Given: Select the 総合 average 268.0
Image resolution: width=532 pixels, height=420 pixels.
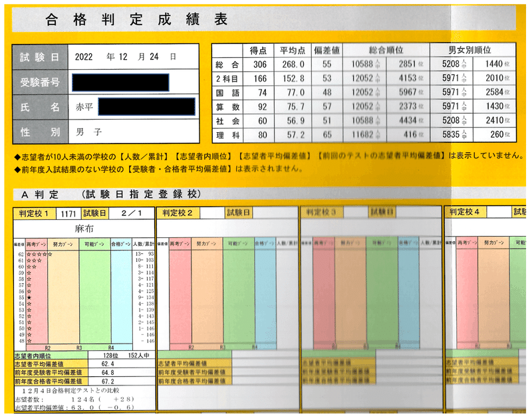Looking at the screenshot, I should pyautogui.click(x=293, y=64).
